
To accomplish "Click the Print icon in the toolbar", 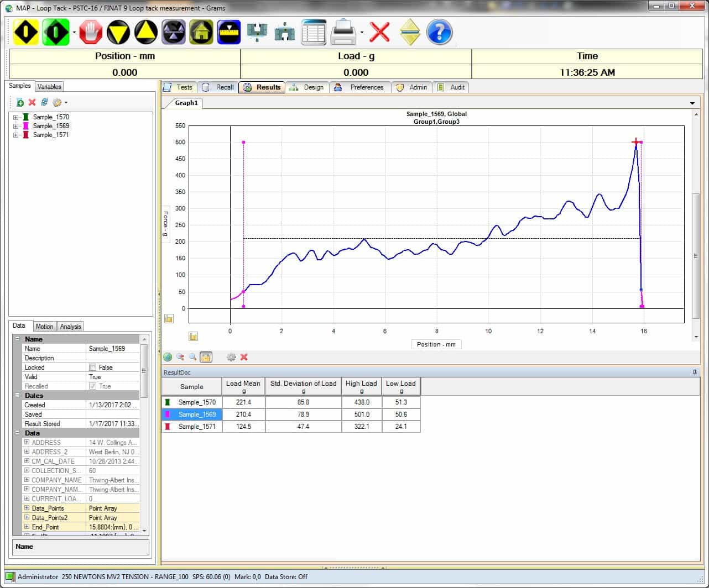I will (x=343, y=32).
